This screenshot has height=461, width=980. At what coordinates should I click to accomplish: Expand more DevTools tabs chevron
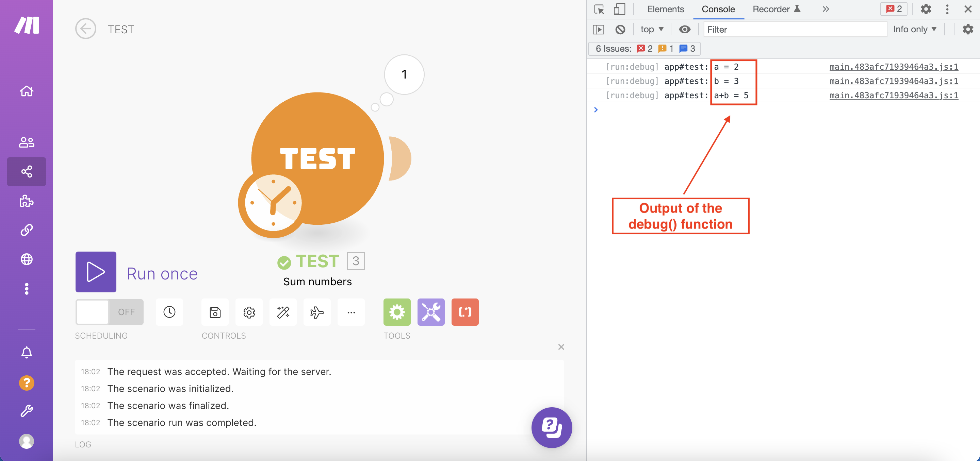pos(826,9)
